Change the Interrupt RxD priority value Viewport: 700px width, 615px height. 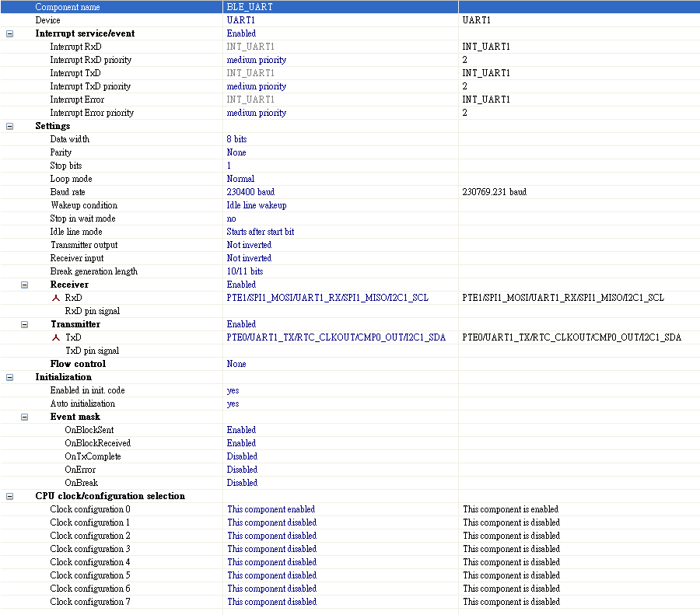tap(256, 60)
